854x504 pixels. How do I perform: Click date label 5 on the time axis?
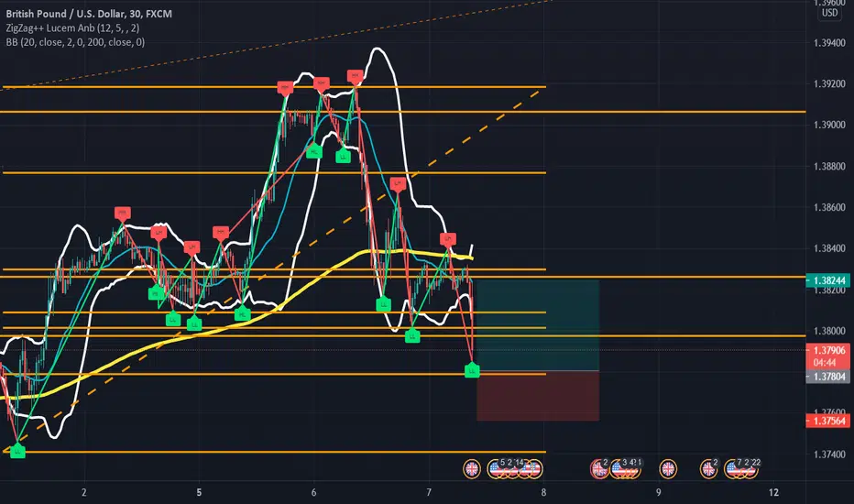click(x=199, y=493)
